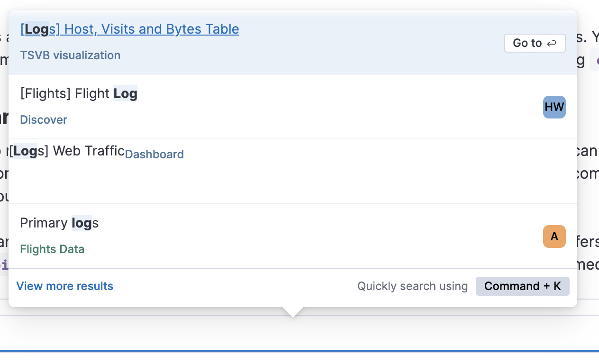Viewport: 599px width, 364px height.
Task: Click the "Command + K" shortcut badge
Action: coord(522,286)
